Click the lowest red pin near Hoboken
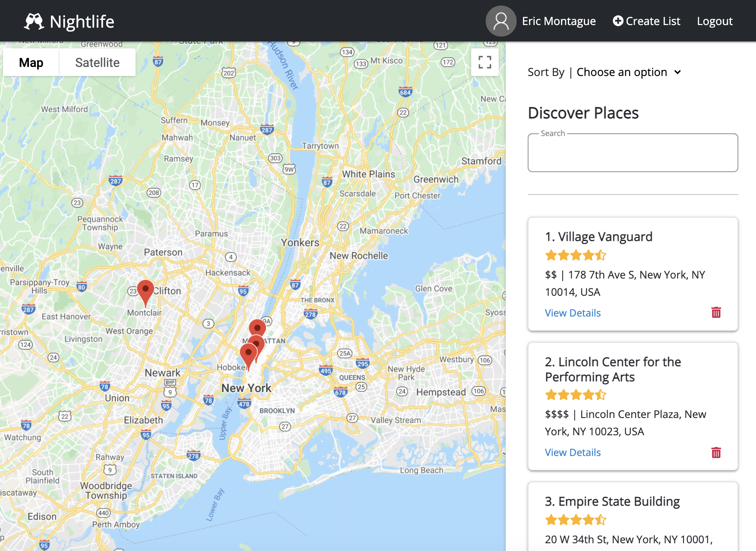The image size is (756, 551). pos(249,357)
